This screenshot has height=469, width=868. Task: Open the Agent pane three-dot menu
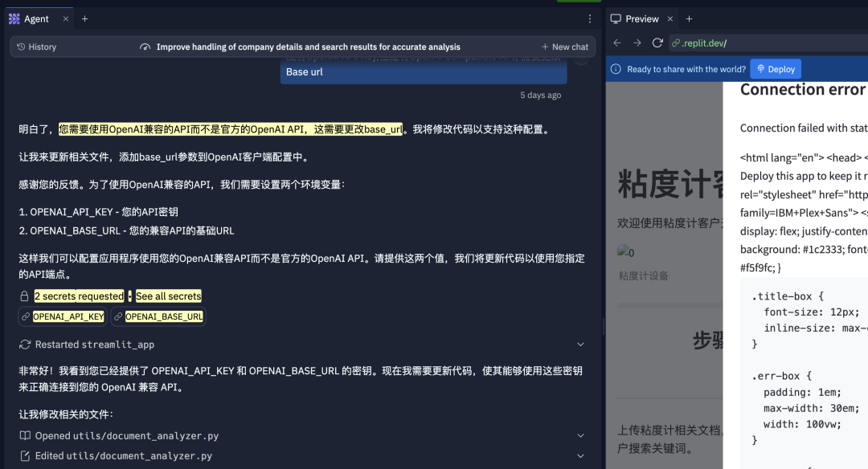[x=590, y=18]
